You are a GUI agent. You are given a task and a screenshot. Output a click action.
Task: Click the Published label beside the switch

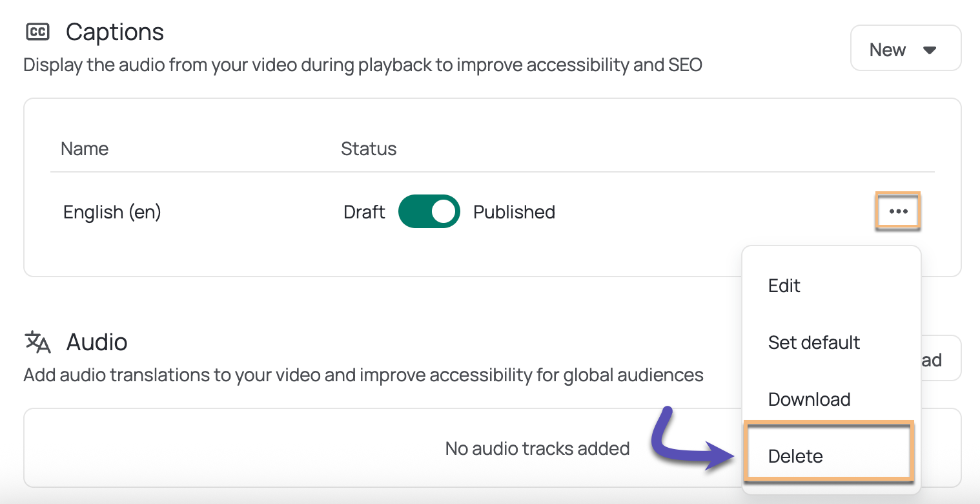tap(514, 212)
